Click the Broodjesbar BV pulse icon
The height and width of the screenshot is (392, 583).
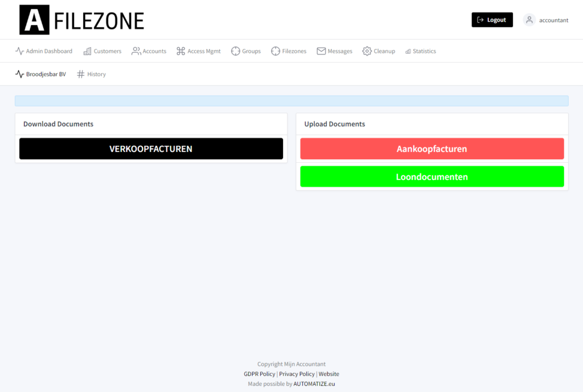pos(20,74)
